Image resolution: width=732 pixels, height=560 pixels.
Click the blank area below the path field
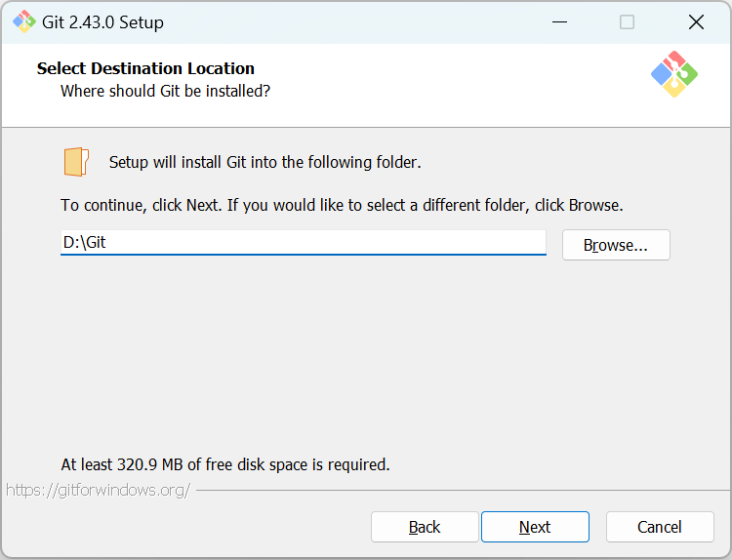pyautogui.click(x=366, y=355)
